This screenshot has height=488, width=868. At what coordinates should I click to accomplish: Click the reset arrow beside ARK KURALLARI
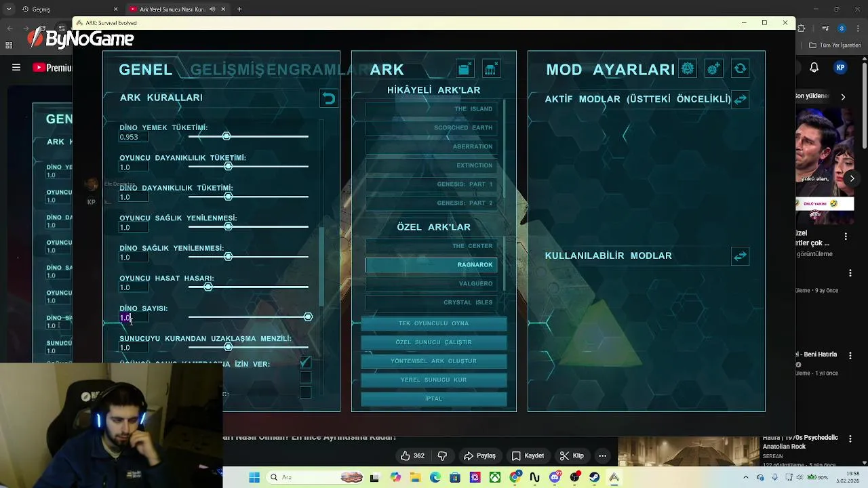(329, 99)
